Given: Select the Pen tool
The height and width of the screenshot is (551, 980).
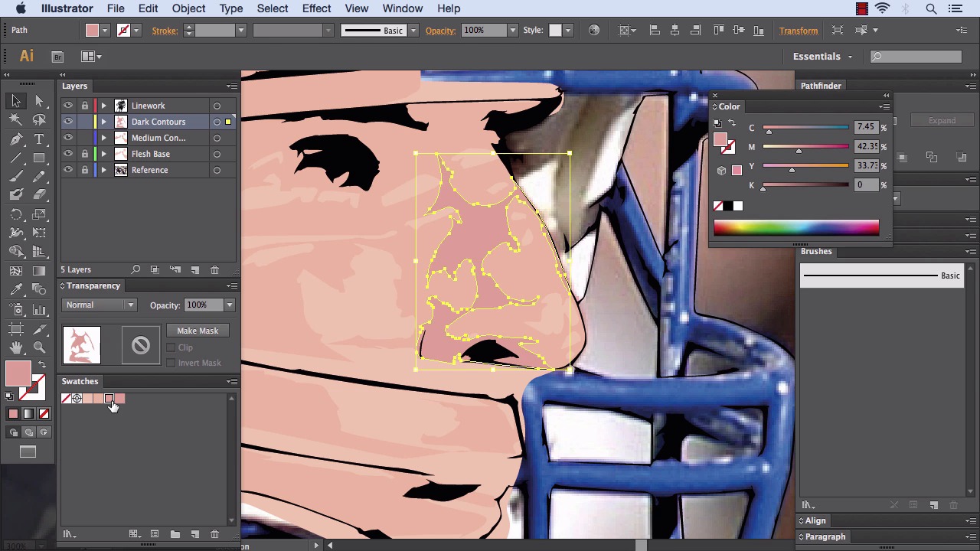Looking at the screenshot, I should [16, 139].
